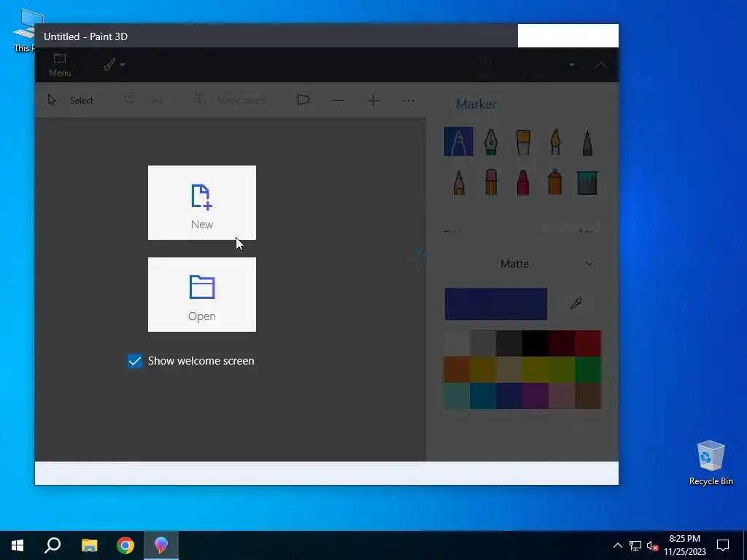Click the Magic select tool
747x560 pixels.
(230, 100)
